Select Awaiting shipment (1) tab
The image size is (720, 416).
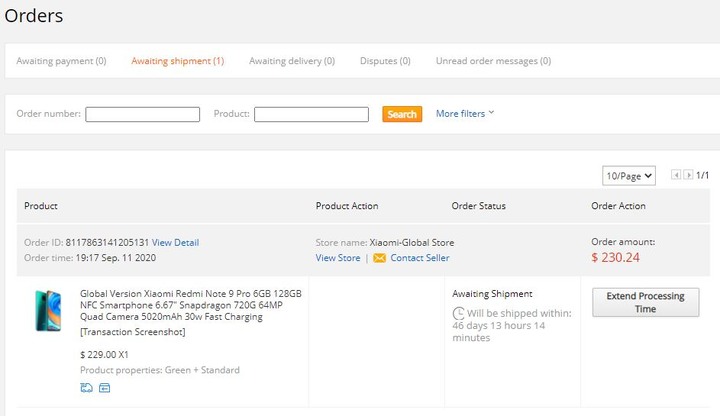click(177, 61)
